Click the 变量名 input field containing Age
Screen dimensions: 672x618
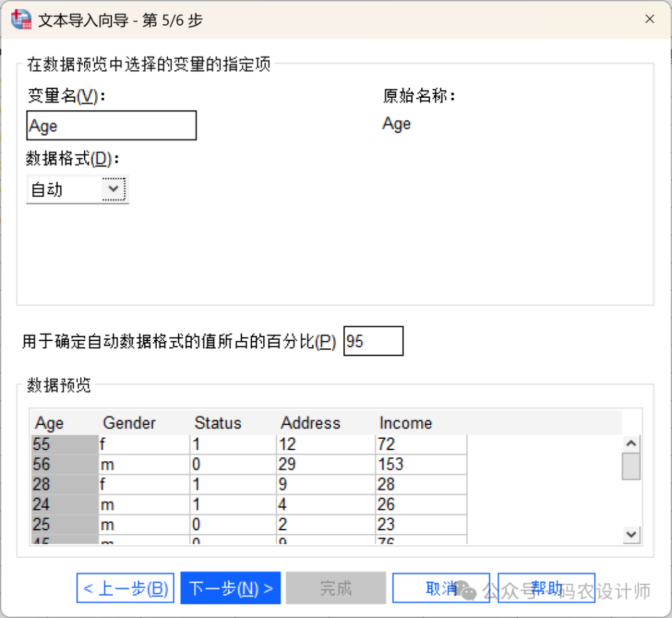point(112,125)
